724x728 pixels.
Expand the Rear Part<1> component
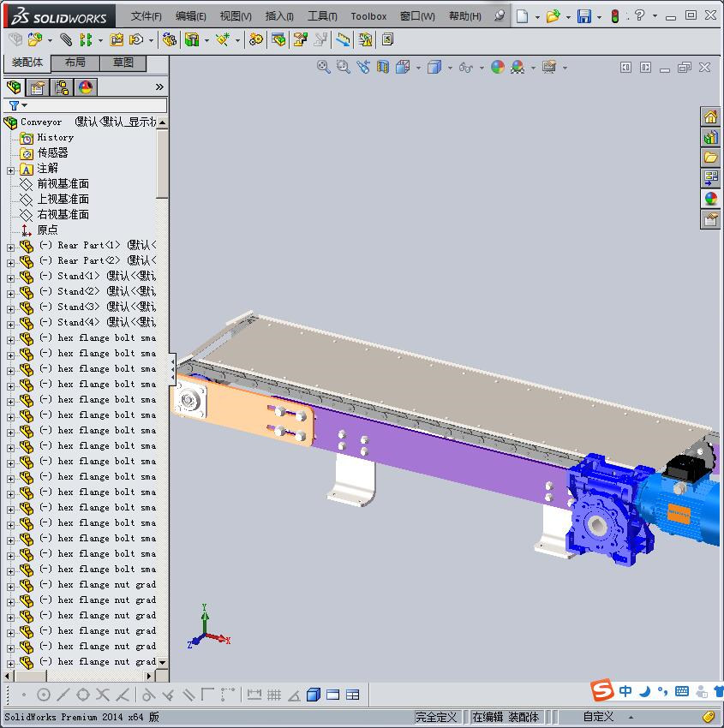[x=10, y=248]
